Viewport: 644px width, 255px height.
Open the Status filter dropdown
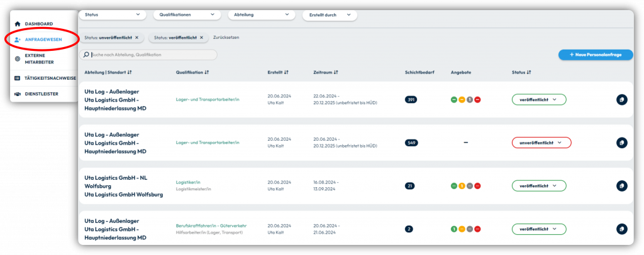pos(113,14)
